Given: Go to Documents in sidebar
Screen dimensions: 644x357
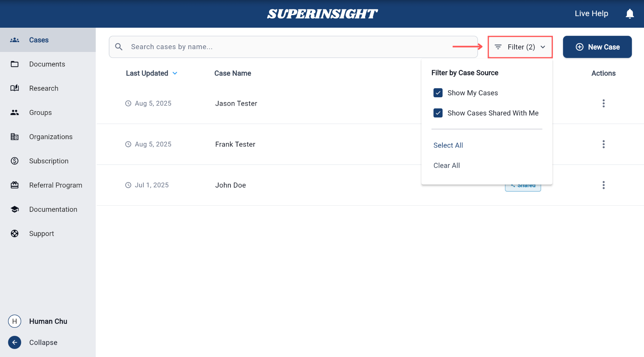Looking at the screenshot, I should [48, 64].
